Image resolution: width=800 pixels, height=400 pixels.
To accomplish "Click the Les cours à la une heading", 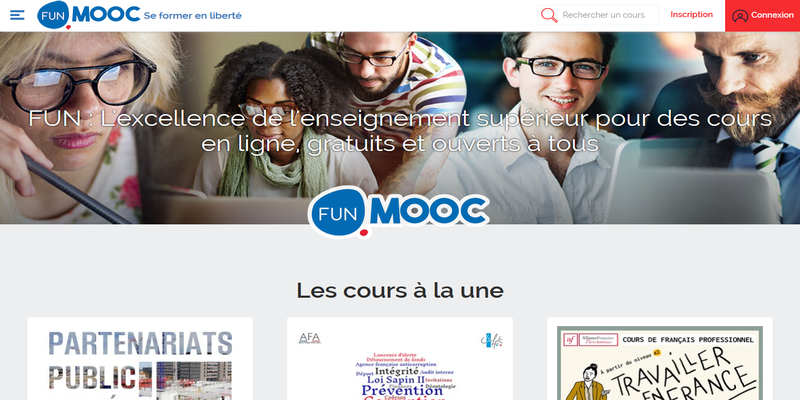I will click(400, 290).
